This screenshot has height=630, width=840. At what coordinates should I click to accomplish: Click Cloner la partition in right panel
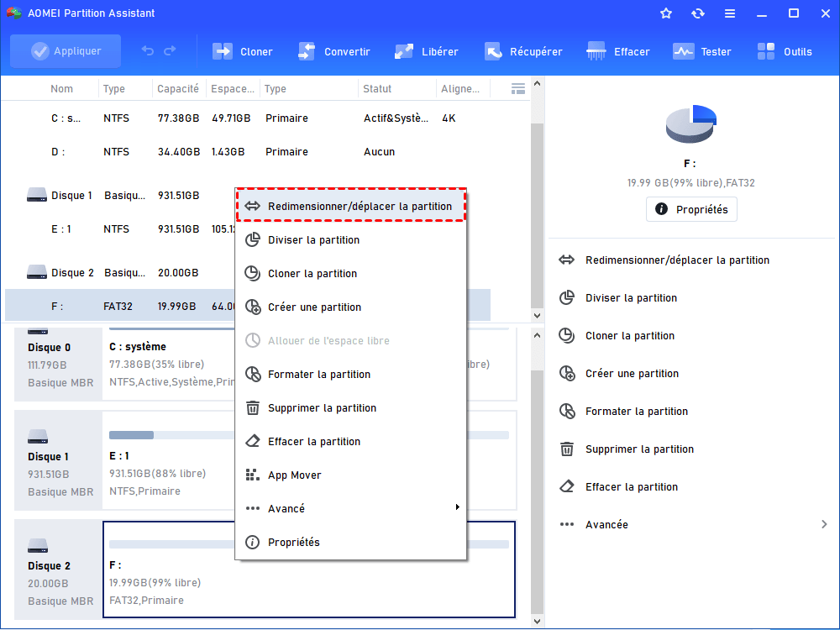(617, 336)
